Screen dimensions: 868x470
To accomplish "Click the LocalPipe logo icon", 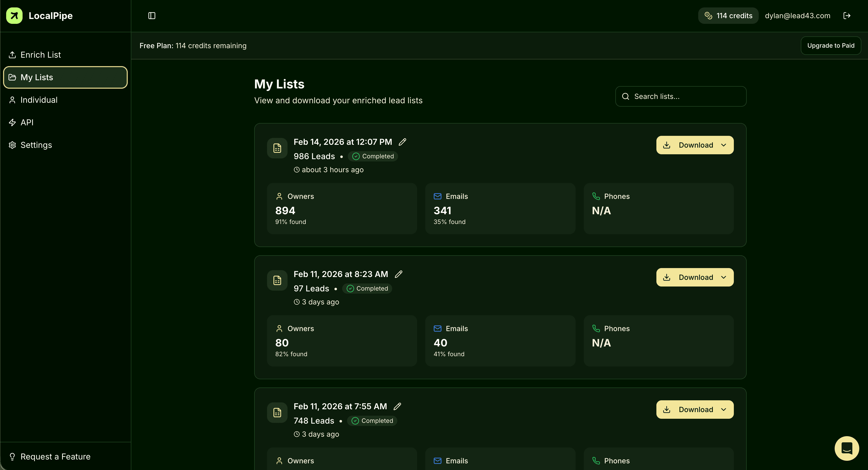I will pyautogui.click(x=14, y=15).
